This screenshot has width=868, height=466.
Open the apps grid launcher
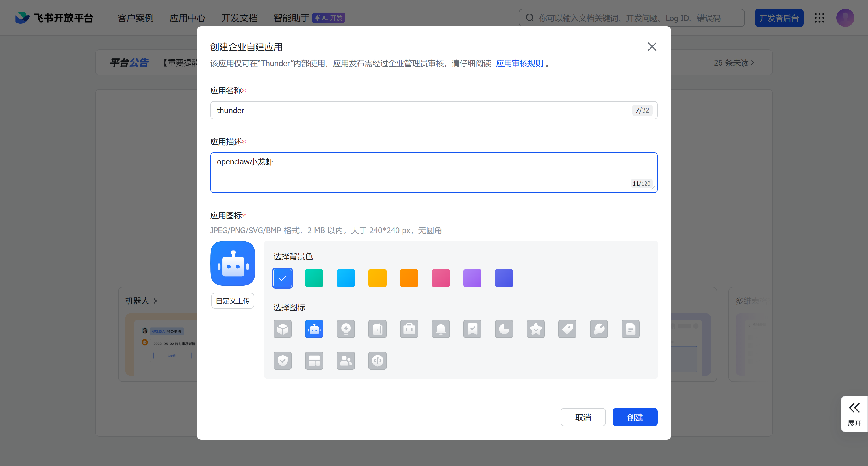coord(819,18)
